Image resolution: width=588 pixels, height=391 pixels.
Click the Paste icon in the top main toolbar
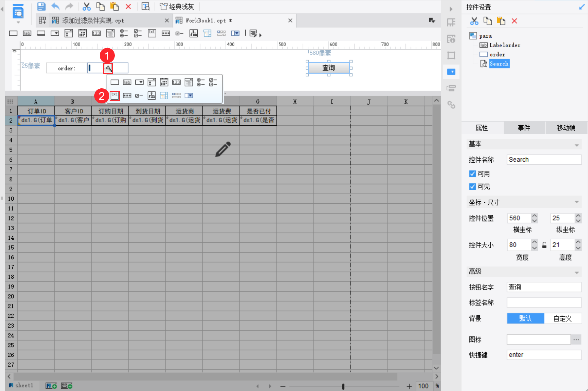114,7
